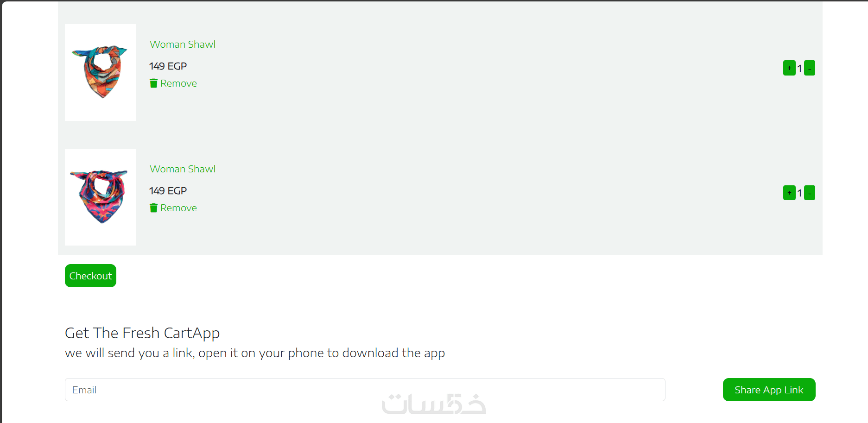The height and width of the screenshot is (423, 868).
Task: Click the Arabic watermark logo below the email field
Action: (434, 404)
